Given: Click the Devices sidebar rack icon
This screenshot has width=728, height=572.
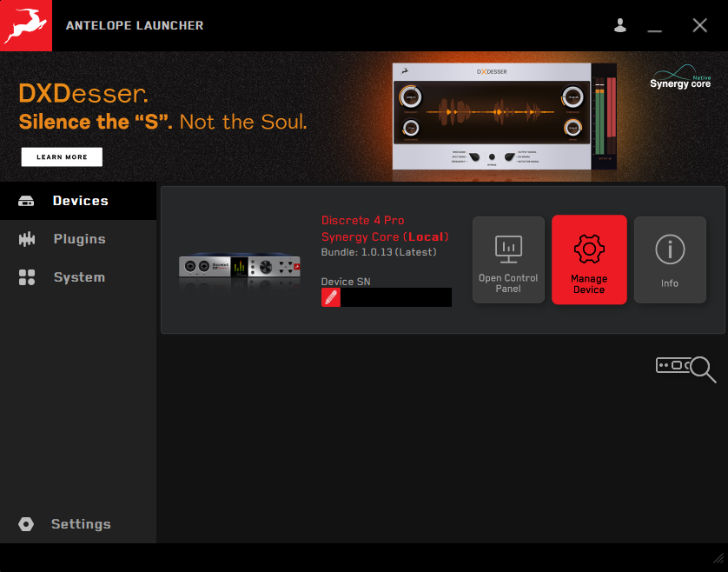Looking at the screenshot, I should 26,201.
